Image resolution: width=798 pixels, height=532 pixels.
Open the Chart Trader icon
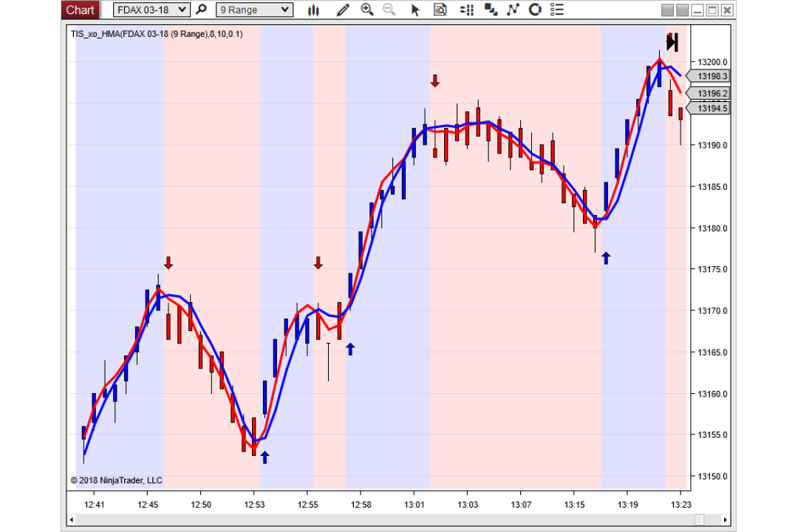[467, 10]
